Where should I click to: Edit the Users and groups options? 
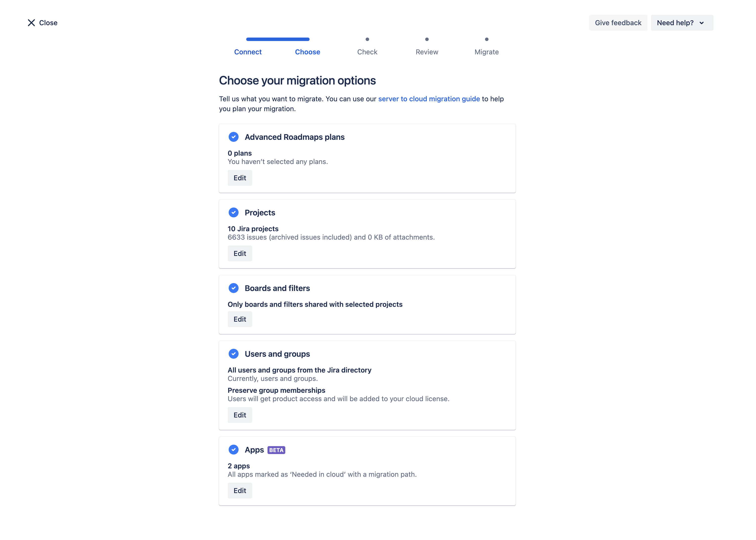(x=240, y=415)
